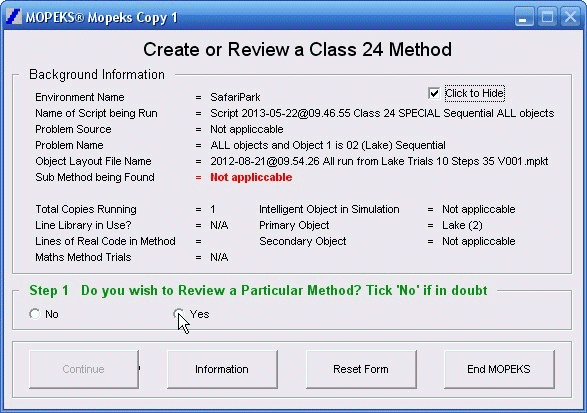Click the Lake (2) primary object value
This screenshot has height=413, width=587.
(x=462, y=225)
